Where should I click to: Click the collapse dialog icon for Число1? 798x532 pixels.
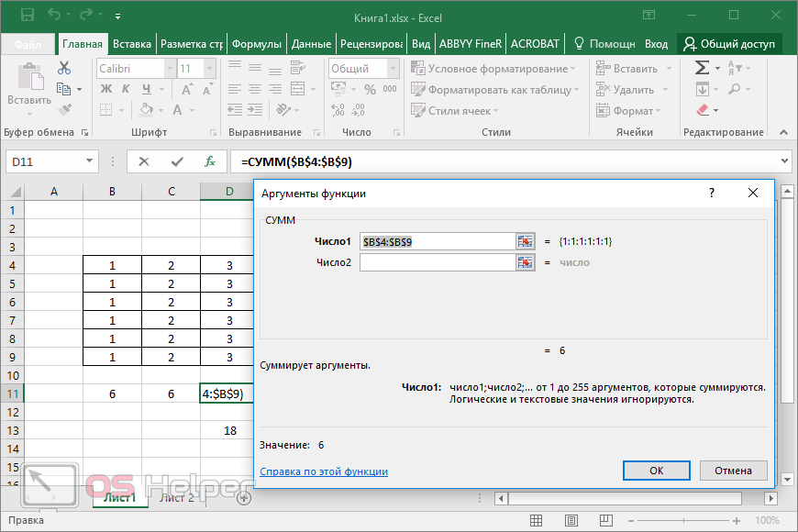[x=526, y=241]
